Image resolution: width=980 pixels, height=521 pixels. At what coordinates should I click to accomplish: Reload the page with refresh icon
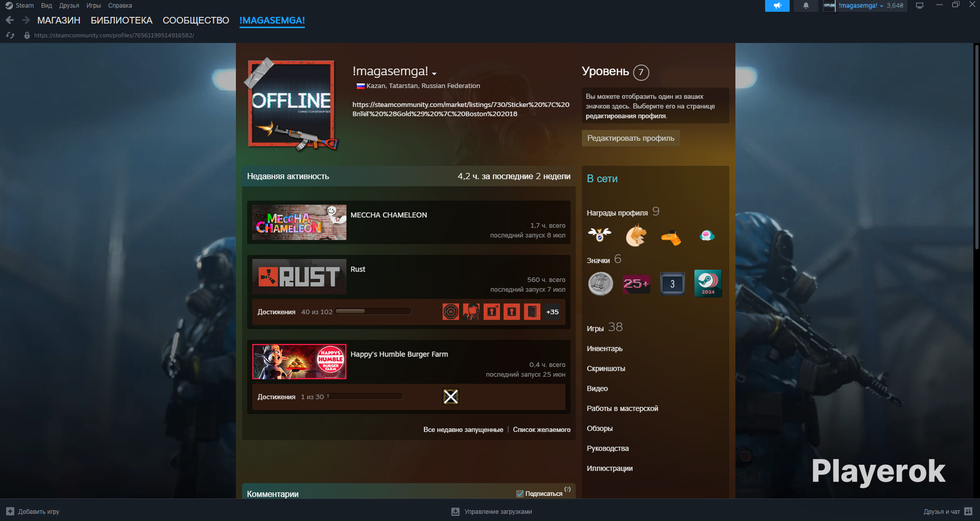click(x=10, y=35)
